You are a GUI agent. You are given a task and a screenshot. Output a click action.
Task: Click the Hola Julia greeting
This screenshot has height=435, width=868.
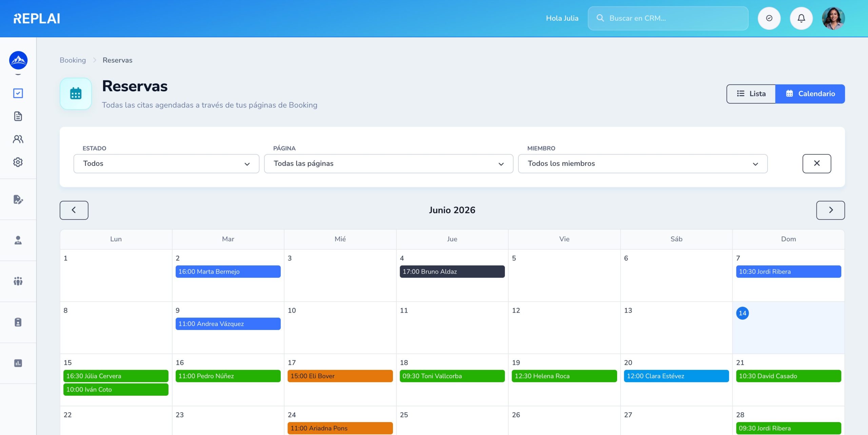(x=562, y=18)
